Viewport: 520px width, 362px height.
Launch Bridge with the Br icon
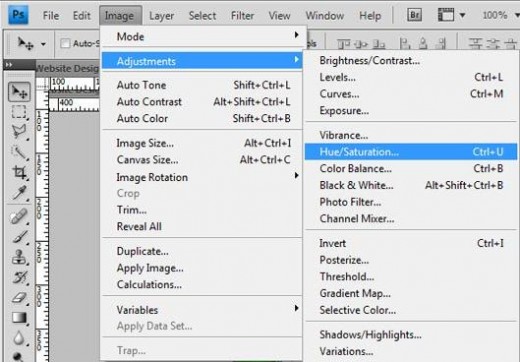click(x=414, y=15)
